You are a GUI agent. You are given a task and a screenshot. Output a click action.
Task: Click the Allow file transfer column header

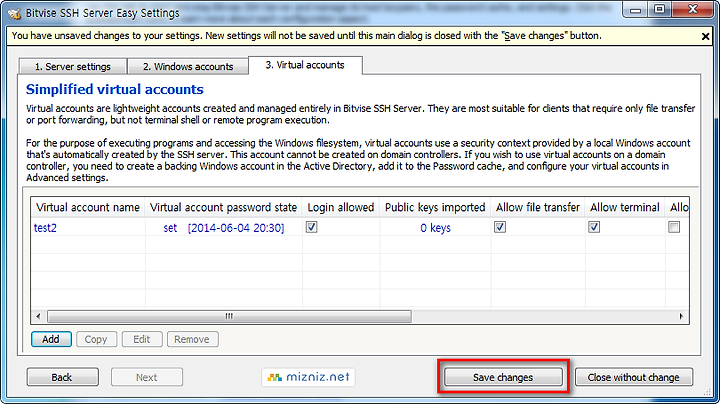pos(538,208)
